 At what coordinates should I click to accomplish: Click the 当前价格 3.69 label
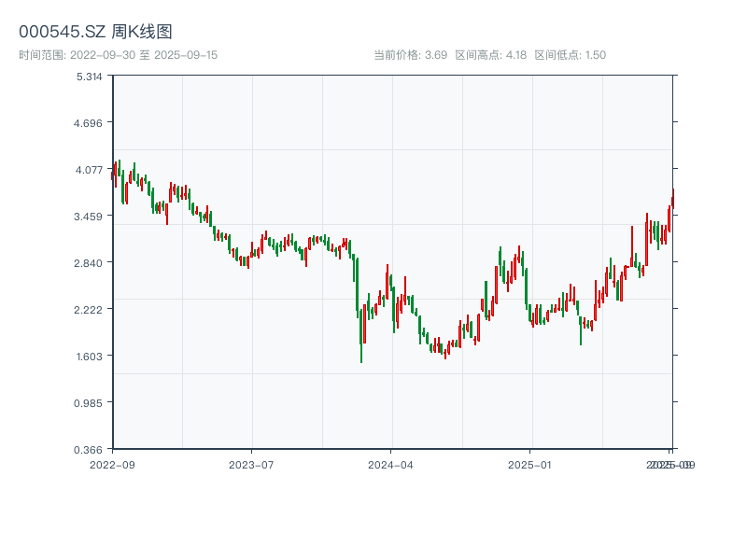coord(410,55)
